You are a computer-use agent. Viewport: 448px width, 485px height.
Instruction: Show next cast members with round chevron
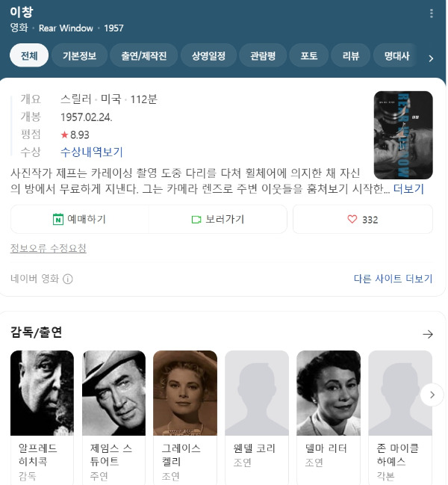point(432,395)
